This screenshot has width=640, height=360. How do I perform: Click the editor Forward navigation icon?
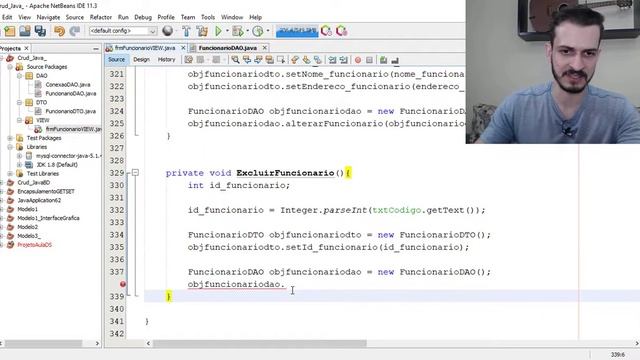(216, 60)
